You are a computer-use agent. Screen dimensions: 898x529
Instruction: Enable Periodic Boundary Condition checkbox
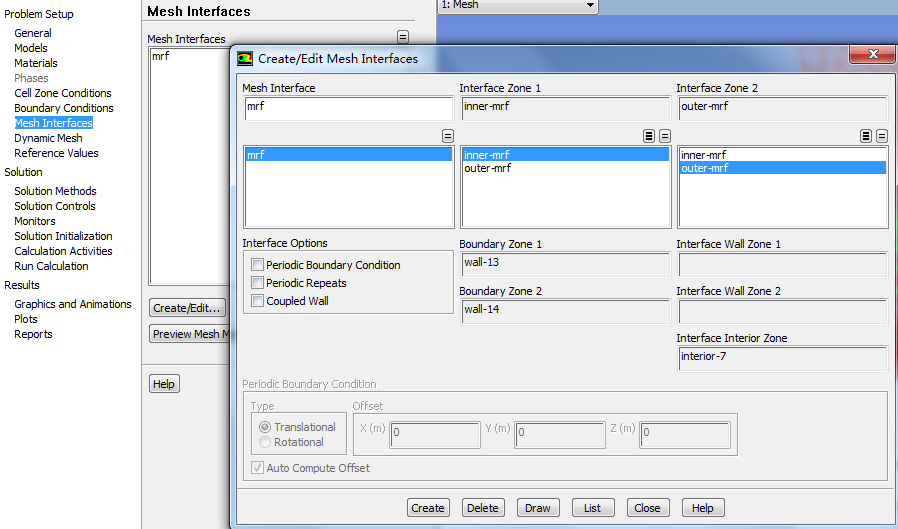point(258,265)
